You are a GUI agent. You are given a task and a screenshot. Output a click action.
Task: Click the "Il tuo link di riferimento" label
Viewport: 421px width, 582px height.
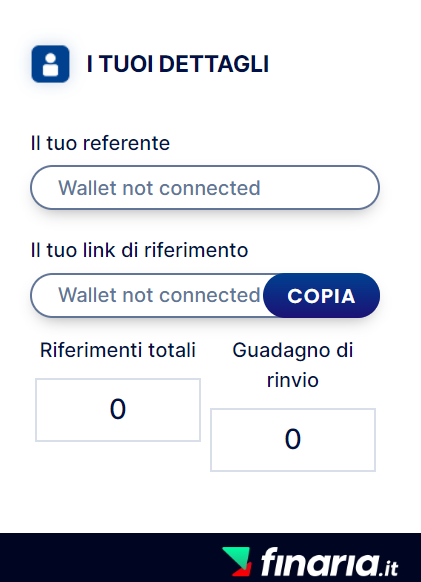tap(139, 250)
